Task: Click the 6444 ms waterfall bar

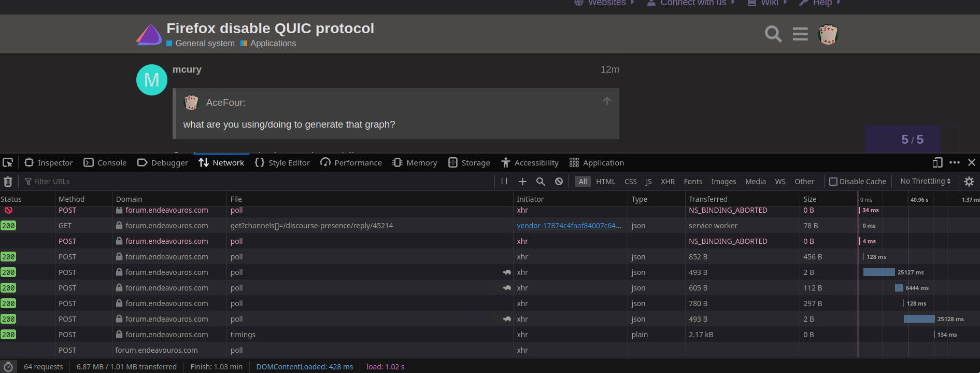Action: coord(899,288)
